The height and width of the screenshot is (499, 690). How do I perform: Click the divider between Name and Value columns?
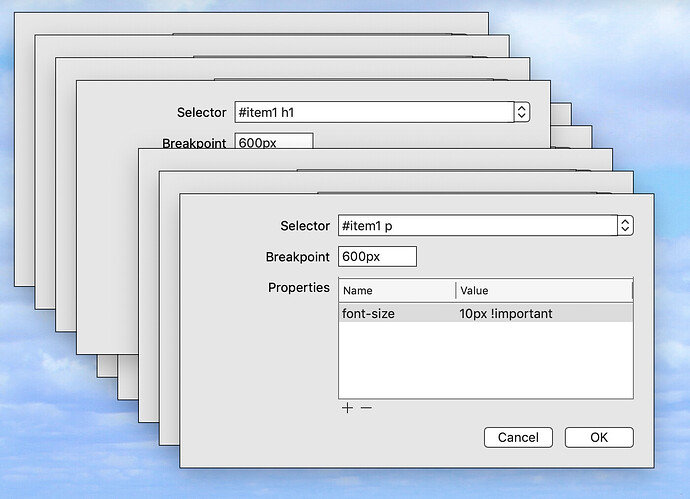[456, 290]
